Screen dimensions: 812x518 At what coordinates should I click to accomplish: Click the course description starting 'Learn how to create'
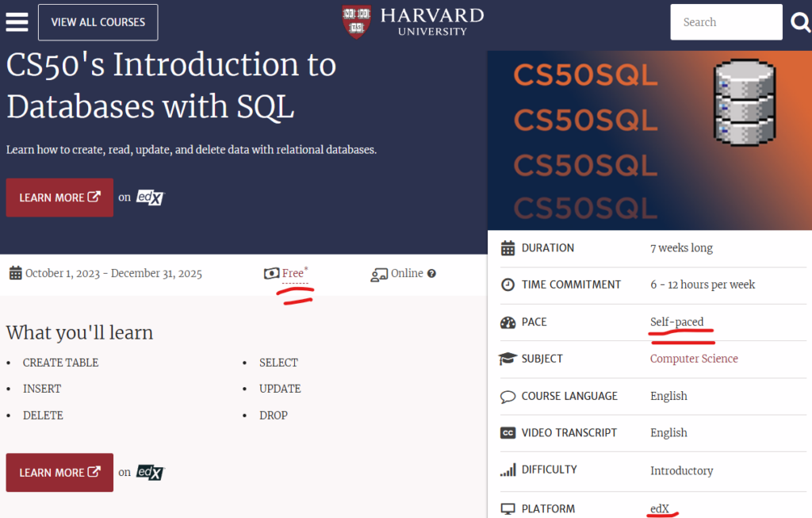[191, 150]
